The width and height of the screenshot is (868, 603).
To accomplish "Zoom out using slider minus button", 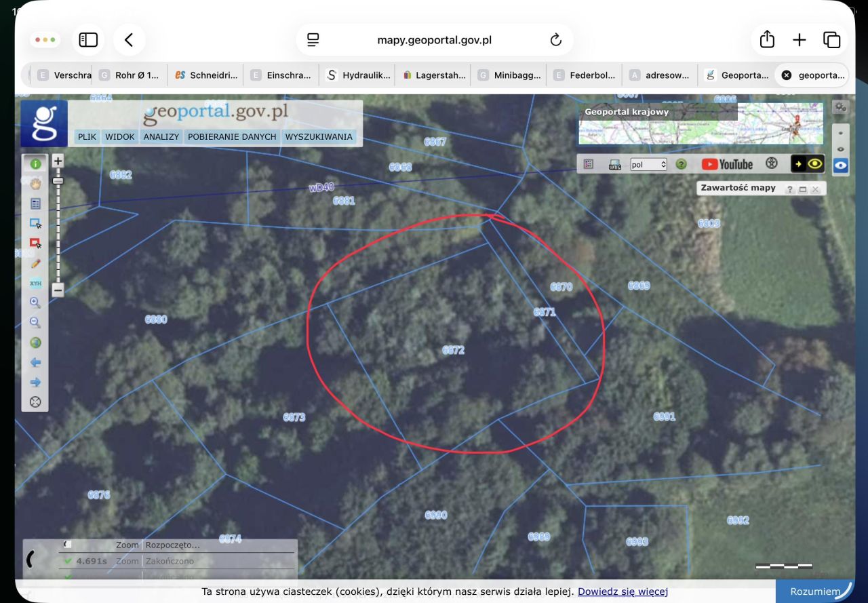I will 58,290.
